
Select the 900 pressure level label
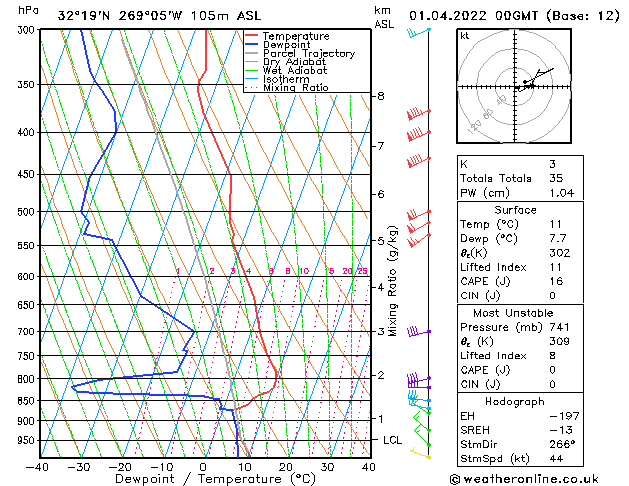28,421
